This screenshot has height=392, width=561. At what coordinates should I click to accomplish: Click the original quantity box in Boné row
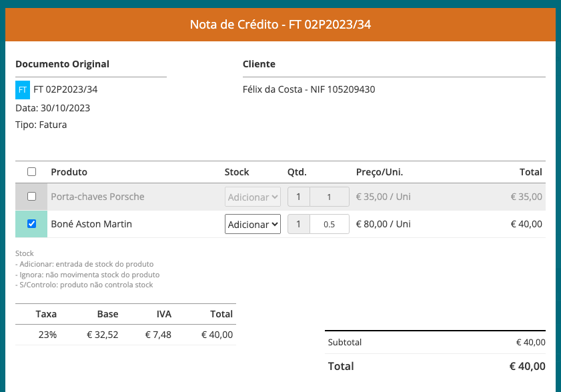click(299, 225)
